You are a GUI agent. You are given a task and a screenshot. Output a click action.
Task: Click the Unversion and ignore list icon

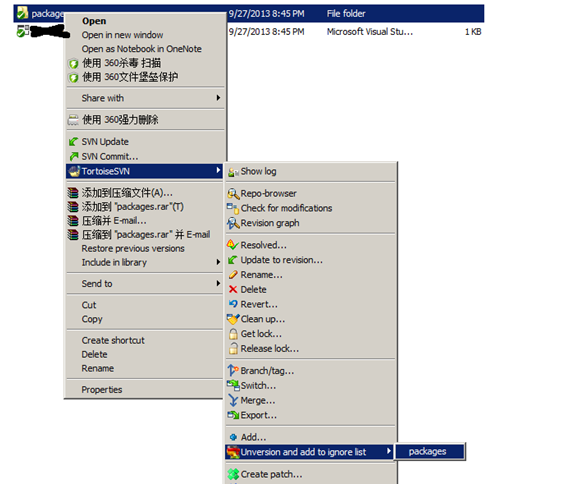coord(233,452)
